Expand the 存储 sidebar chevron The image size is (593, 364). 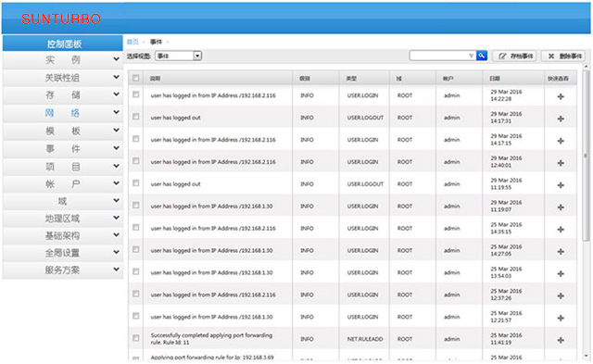116,94
